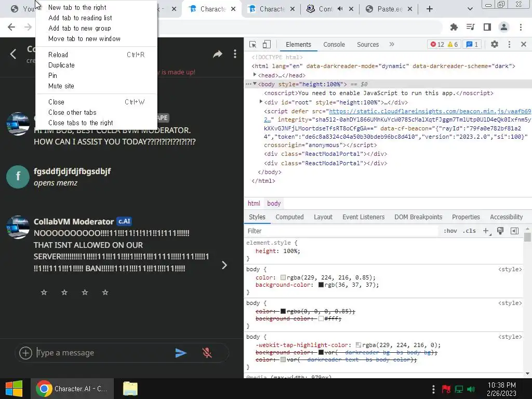This screenshot has width=532, height=399.
Task: Toggle the computed styles sidebar icon
Action: pyautogui.click(x=514, y=231)
